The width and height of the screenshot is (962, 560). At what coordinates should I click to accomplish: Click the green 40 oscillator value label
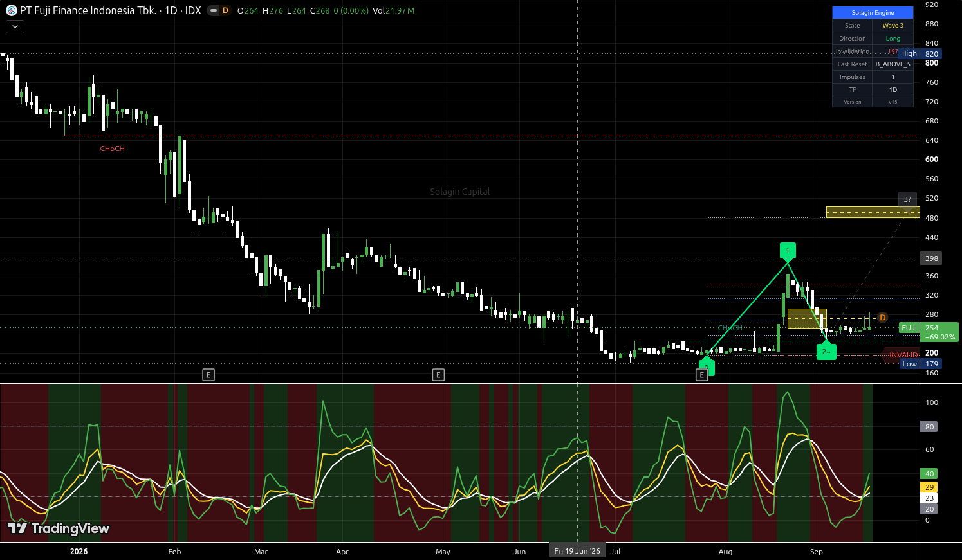[929, 474]
